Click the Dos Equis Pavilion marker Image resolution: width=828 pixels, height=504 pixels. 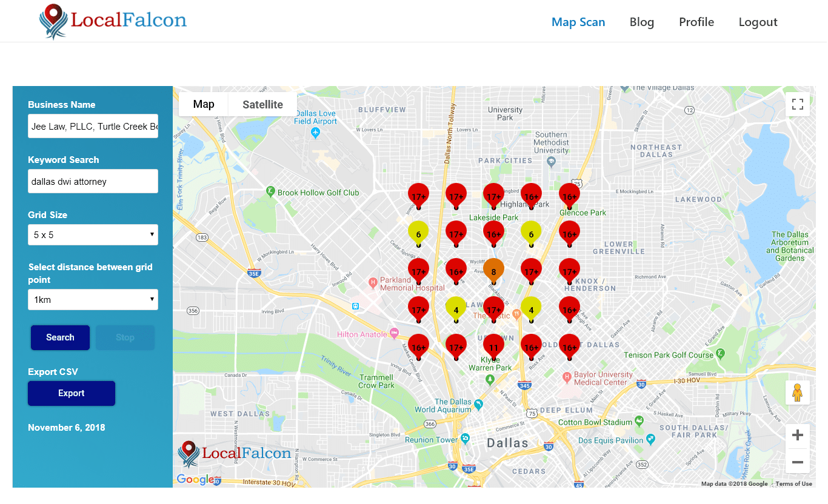point(651,439)
